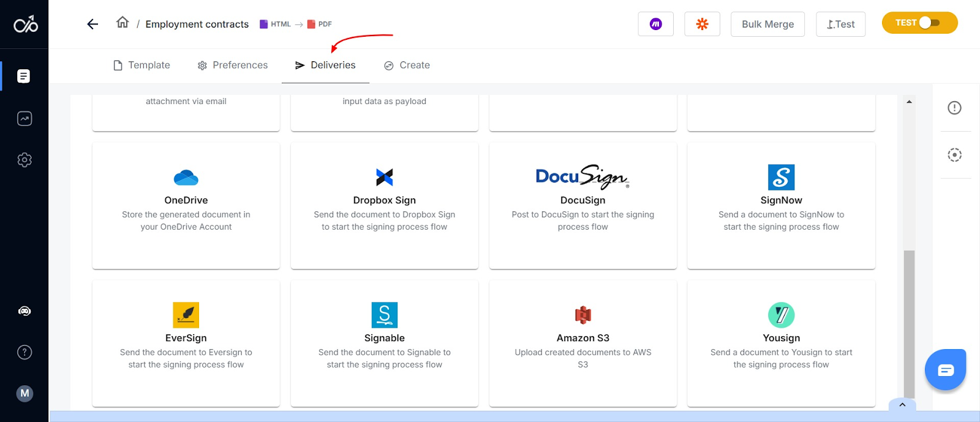The height and width of the screenshot is (422, 980).
Task: Switch to the Preferences tab
Action: 233,66
